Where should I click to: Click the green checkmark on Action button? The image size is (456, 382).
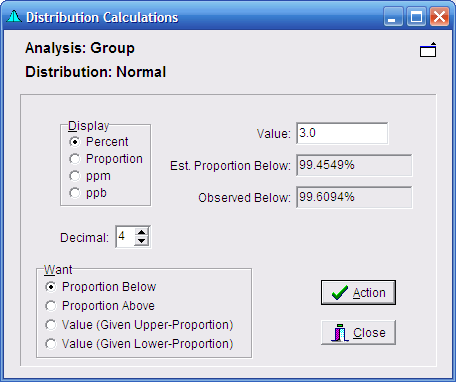coord(340,293)
